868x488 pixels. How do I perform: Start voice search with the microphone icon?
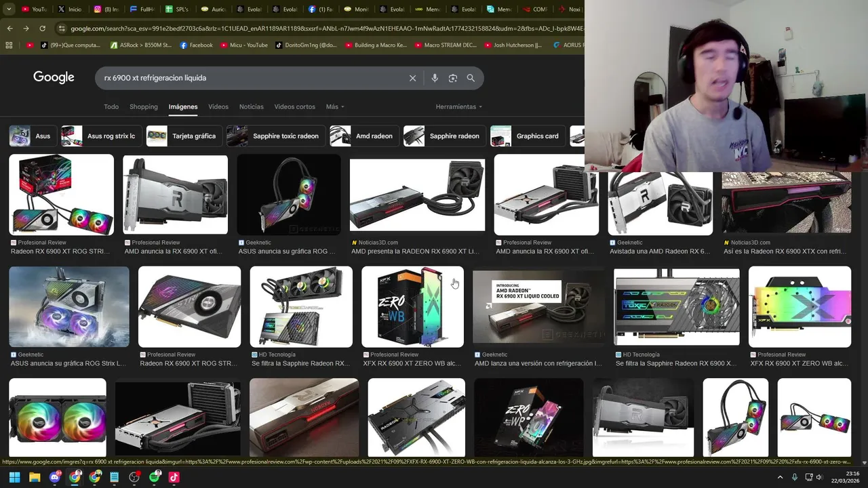(x=435, y=78)
